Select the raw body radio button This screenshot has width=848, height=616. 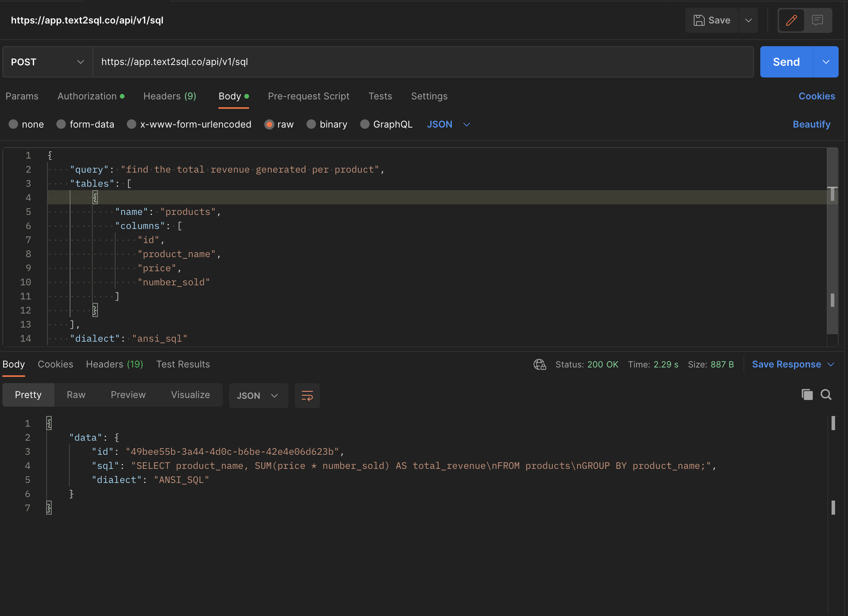point(269,124)
